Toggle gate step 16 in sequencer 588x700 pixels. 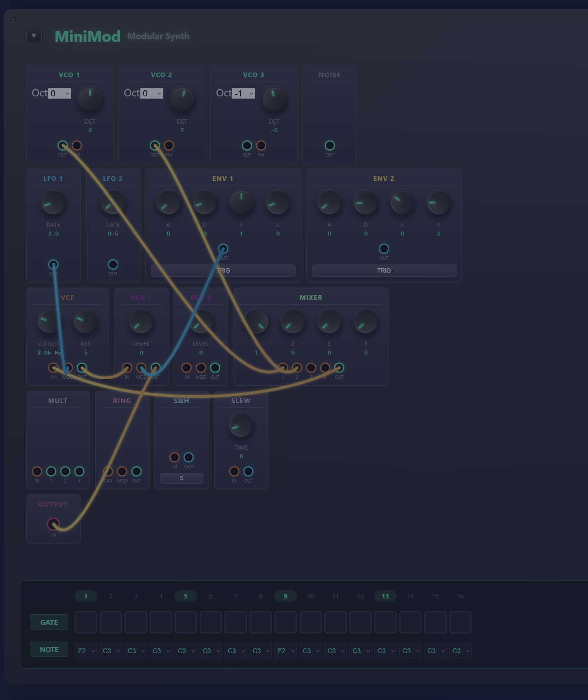(460, 622)
